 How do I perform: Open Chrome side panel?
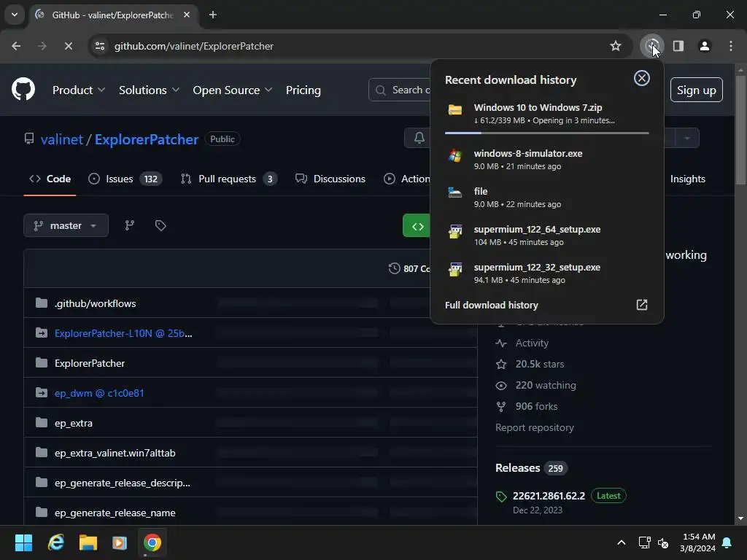pos(678,46)
